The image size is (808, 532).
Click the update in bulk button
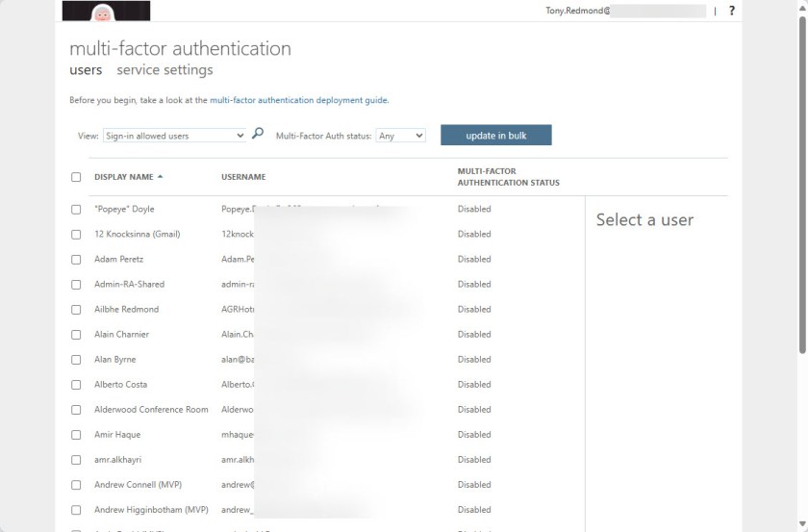[495, 135]
